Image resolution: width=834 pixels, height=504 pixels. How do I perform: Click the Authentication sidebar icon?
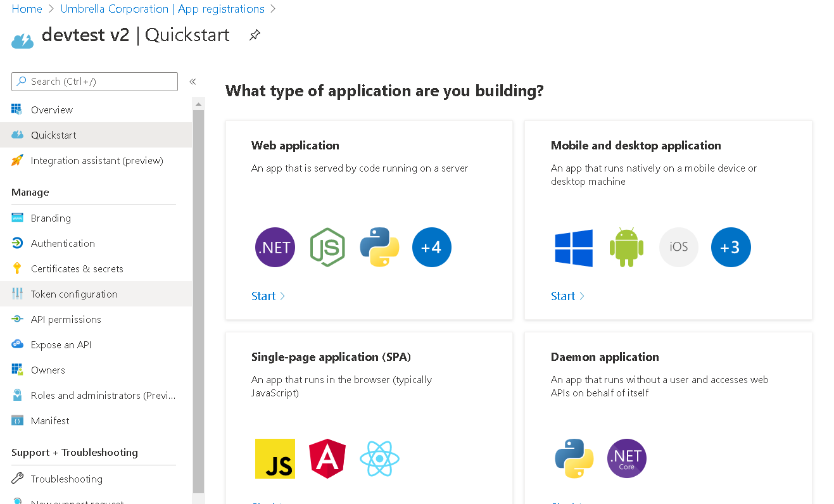click(17, 243)
